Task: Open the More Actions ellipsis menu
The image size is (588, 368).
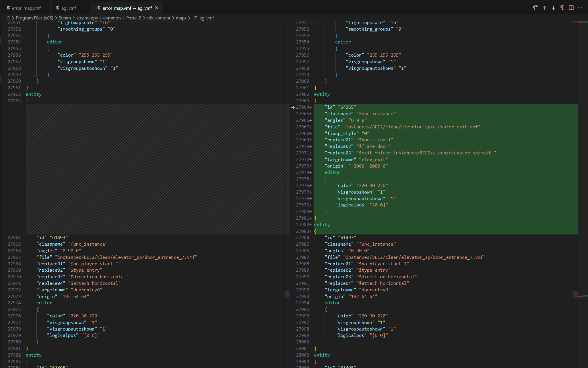Action: pyautogui.click(x=580, y=8)
